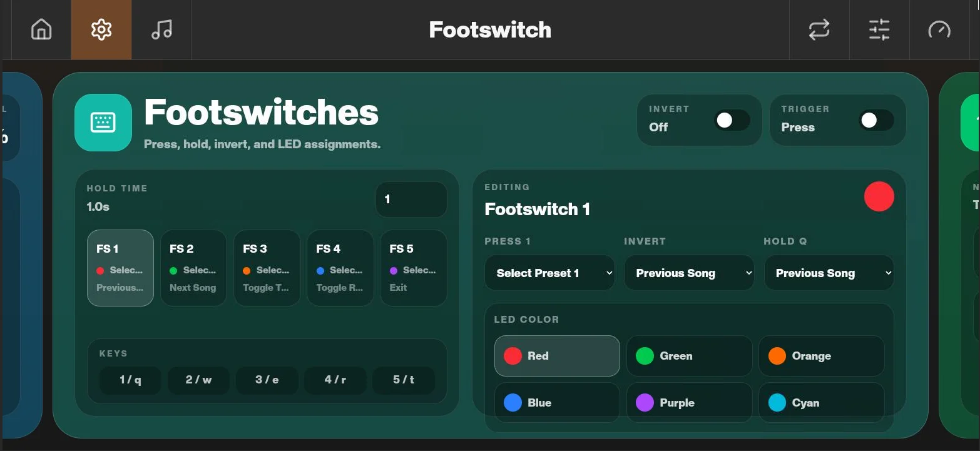Click the KEYS section label
This screenshot has height=451, width=980.
(x=113, y=353)
